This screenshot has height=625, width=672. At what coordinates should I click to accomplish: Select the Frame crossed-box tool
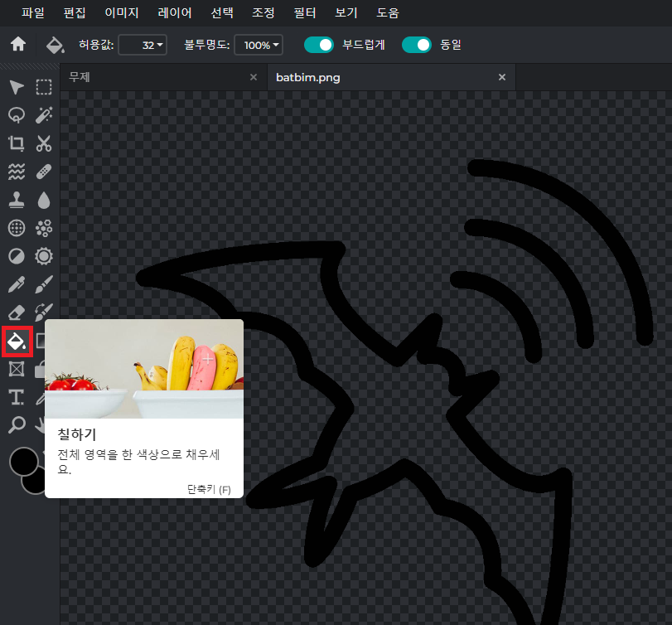coord(17,369)
